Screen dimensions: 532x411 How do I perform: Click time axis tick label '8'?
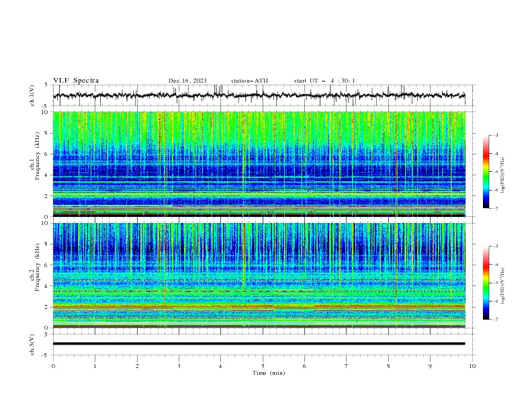tap(388, 366)
